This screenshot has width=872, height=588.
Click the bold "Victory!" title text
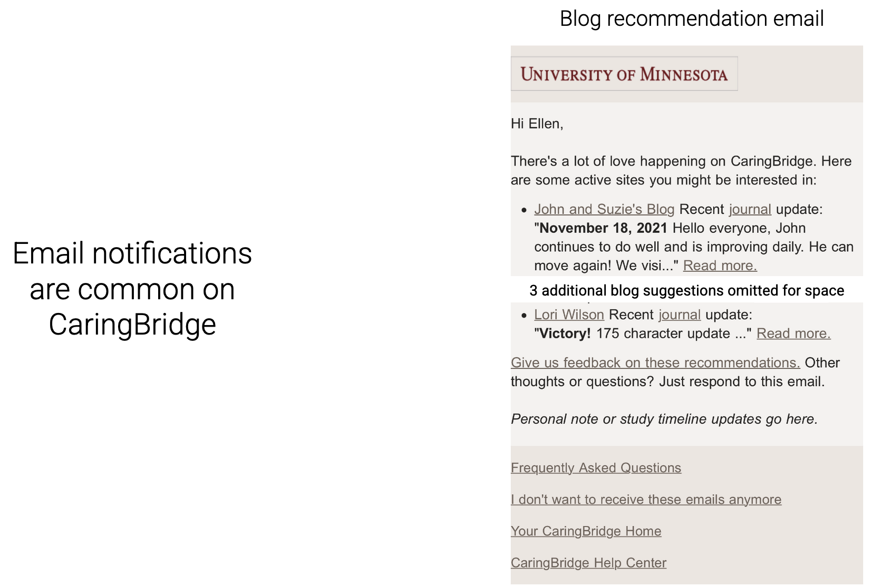pos(565,334)
